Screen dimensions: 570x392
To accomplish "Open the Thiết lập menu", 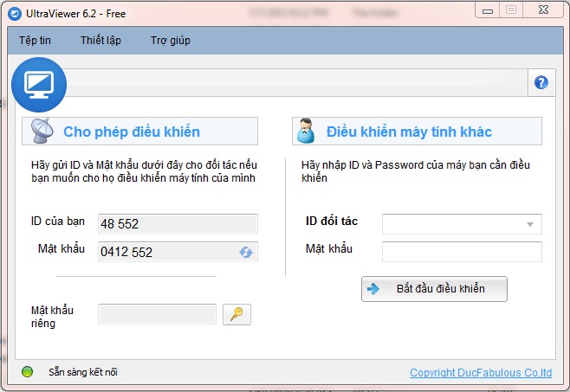I will pyautogui.click(x=99, y=41).
